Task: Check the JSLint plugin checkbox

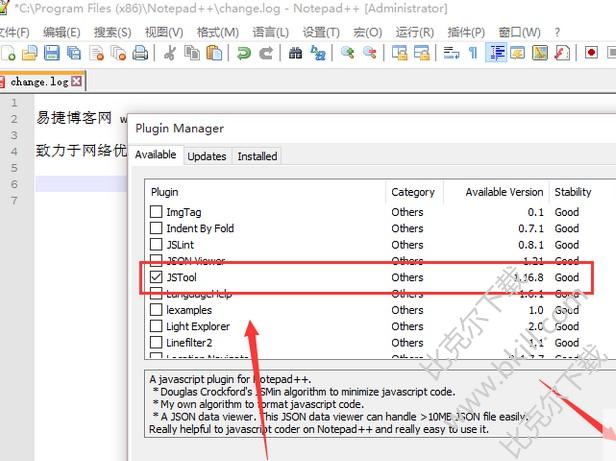Action: (x=156, y=244)
